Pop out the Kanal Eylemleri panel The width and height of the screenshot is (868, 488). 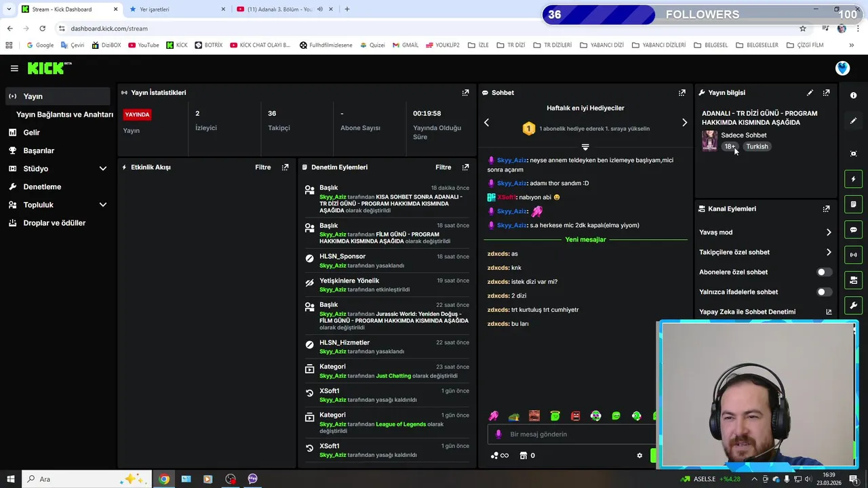click(826, 209)
